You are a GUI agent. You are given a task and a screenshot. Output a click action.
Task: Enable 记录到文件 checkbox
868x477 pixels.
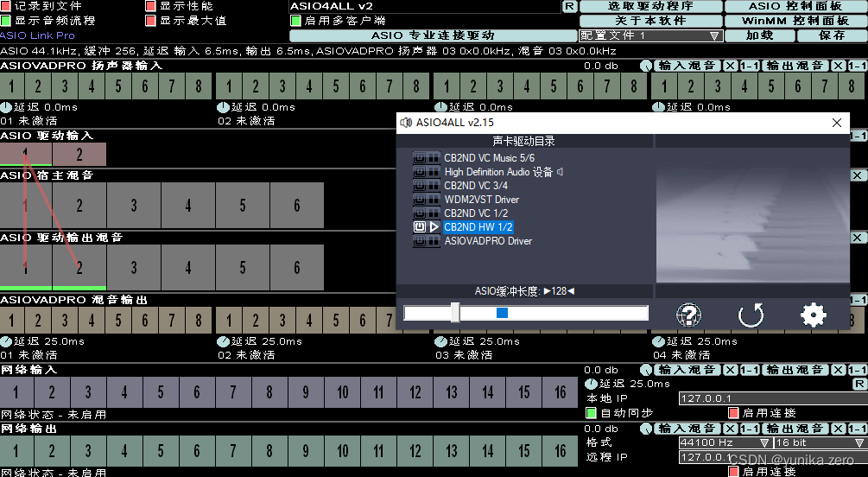point(5,6)
